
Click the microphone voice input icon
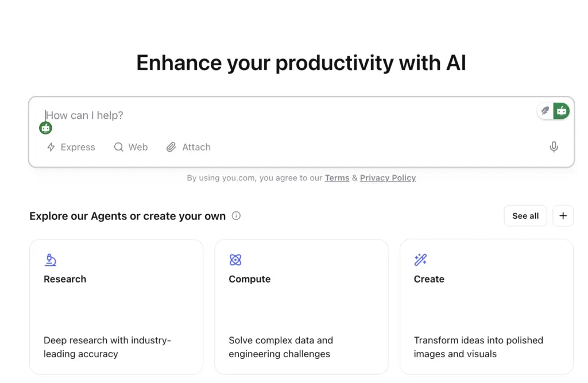554,147
